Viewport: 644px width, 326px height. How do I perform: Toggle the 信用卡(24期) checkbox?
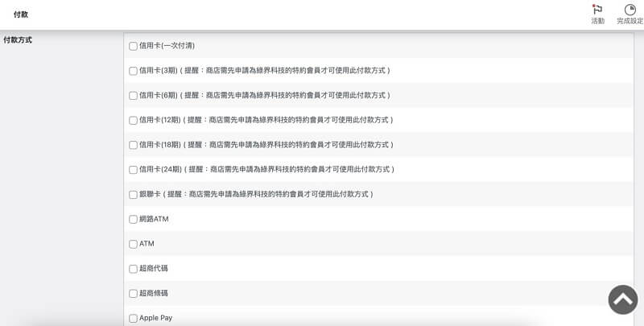pos(133,170)
